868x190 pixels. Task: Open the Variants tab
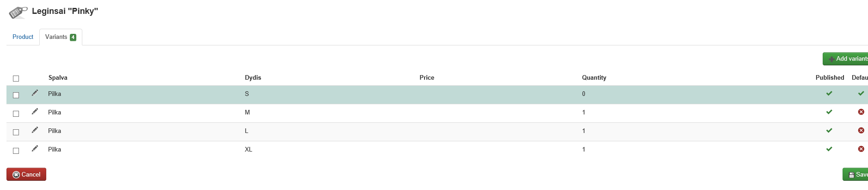click(x=61, y=37)
